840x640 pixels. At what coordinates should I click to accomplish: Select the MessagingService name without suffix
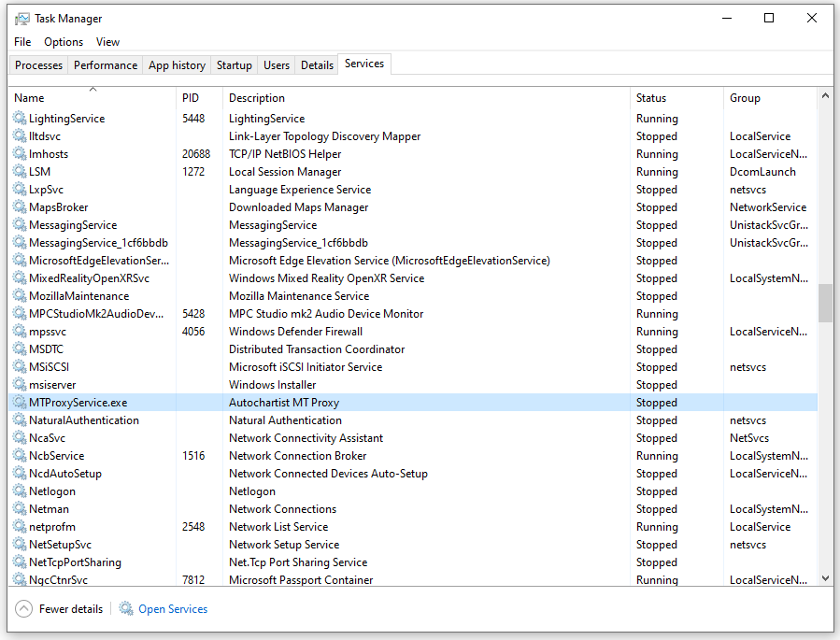click(73, 225)
